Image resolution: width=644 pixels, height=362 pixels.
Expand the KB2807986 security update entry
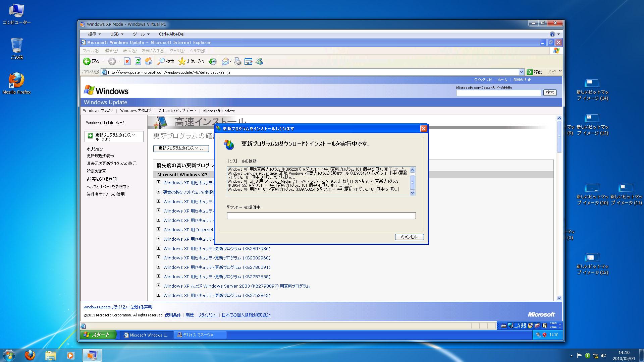click(159, 248)
